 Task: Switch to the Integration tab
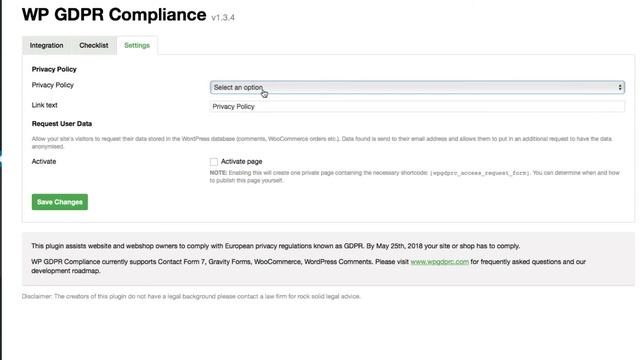(47, 45)
